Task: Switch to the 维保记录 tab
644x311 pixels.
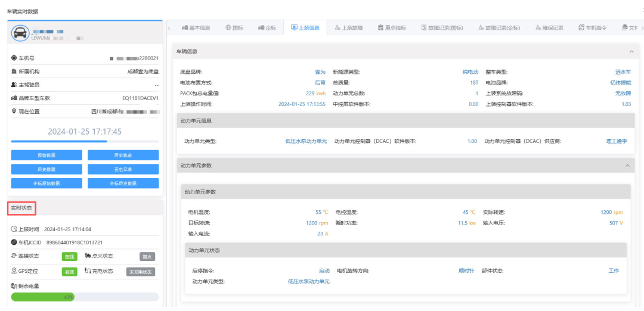Action: tap(550, 27)
